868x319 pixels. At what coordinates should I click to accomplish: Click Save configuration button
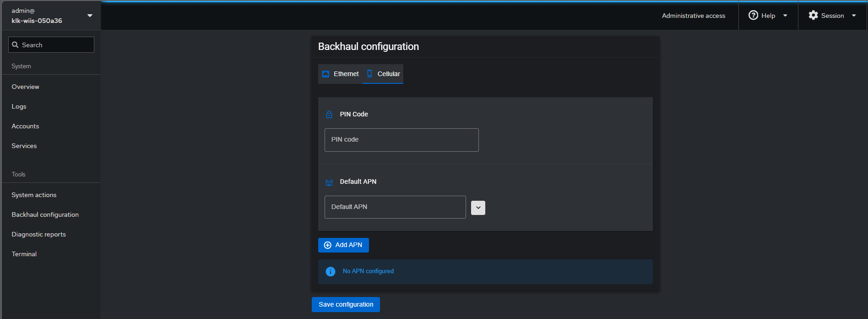346,304
